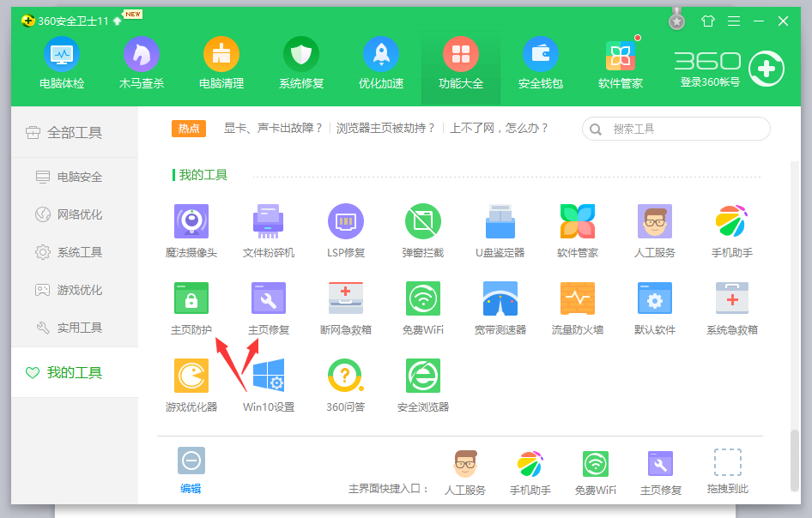Launch 默认软件 default apps tool

(x=655, y=308)
